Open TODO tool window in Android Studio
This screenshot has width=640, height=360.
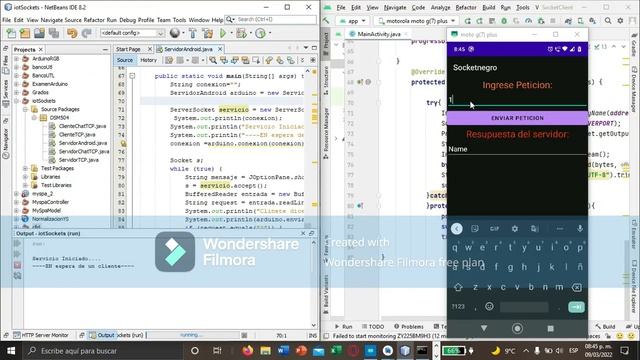373,327
